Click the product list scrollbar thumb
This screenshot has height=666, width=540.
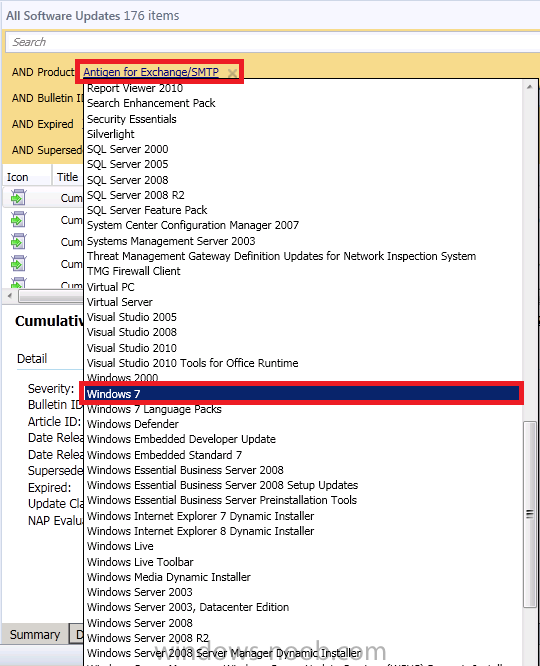pyautogui.click(x=529, y=514)
